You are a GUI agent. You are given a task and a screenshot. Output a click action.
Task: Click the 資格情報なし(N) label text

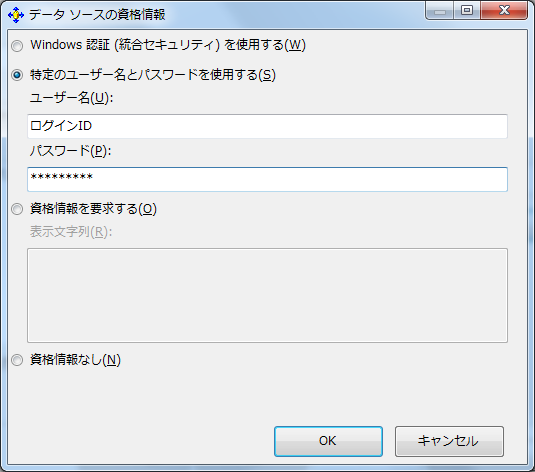75,360
